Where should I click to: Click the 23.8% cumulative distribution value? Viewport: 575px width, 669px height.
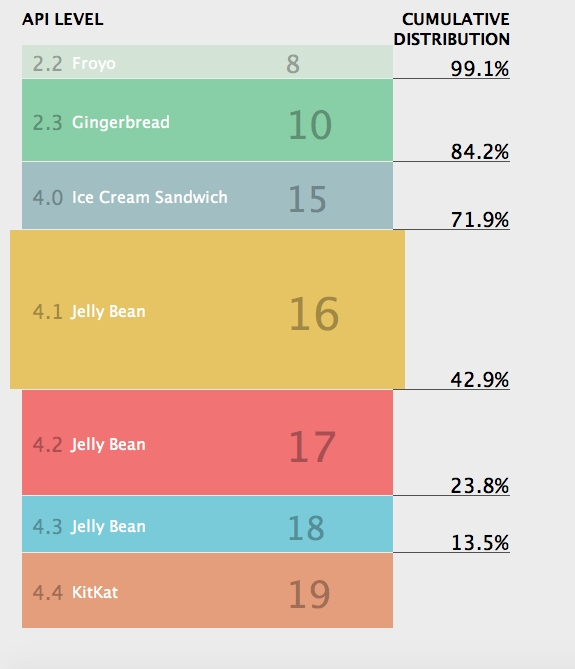point(479,486)
